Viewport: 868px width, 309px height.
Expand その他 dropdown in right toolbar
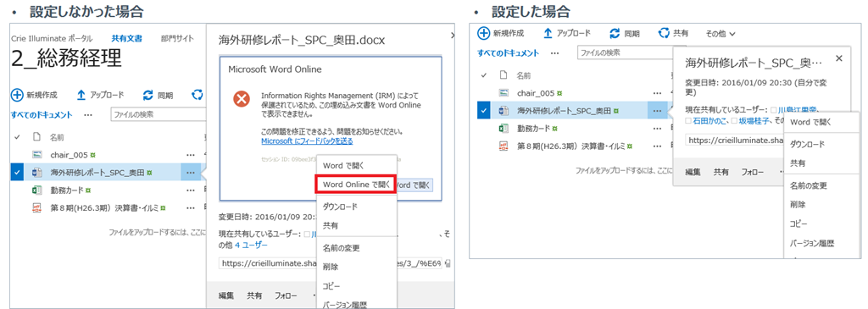[x=721, y=34]
